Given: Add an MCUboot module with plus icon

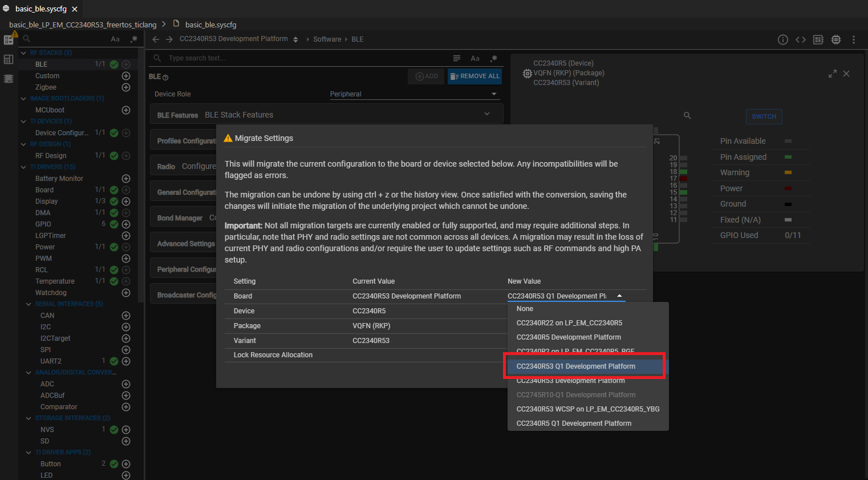Looking at the screenshot, I should click(126, 110).
